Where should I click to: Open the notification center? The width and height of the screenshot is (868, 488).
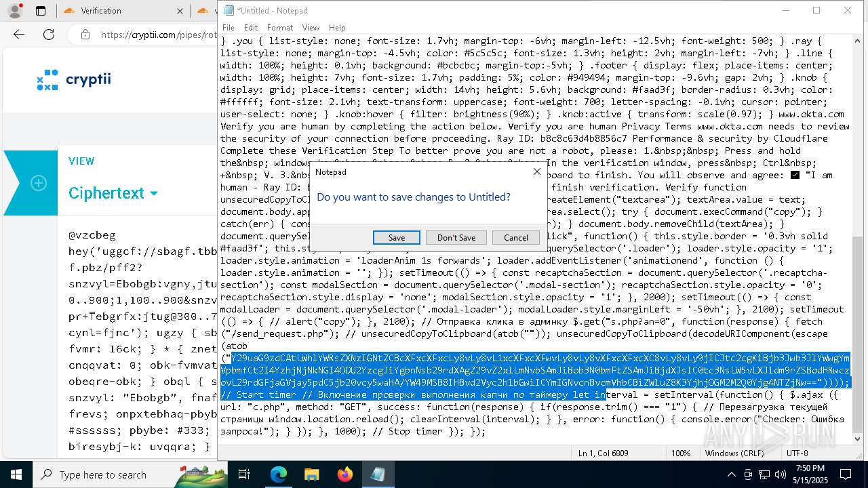click(x=845, y=474)
